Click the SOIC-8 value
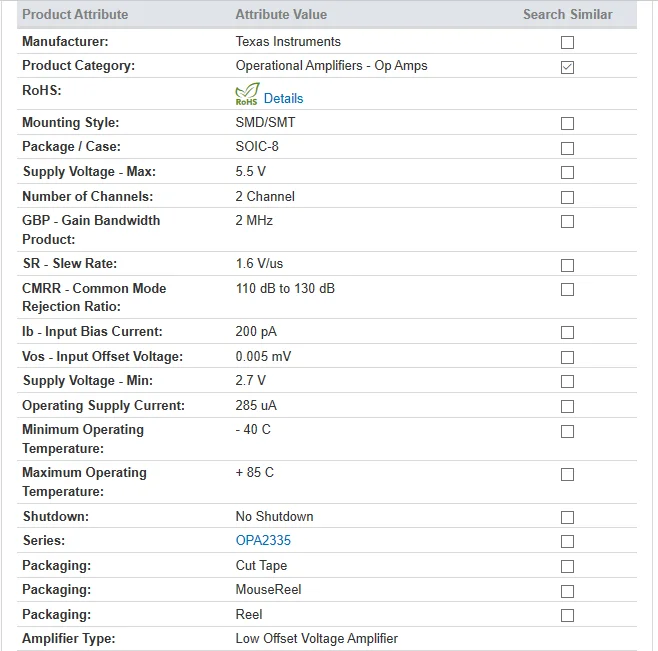This screenshot has height=651, width=658. [x=257, y=146]
